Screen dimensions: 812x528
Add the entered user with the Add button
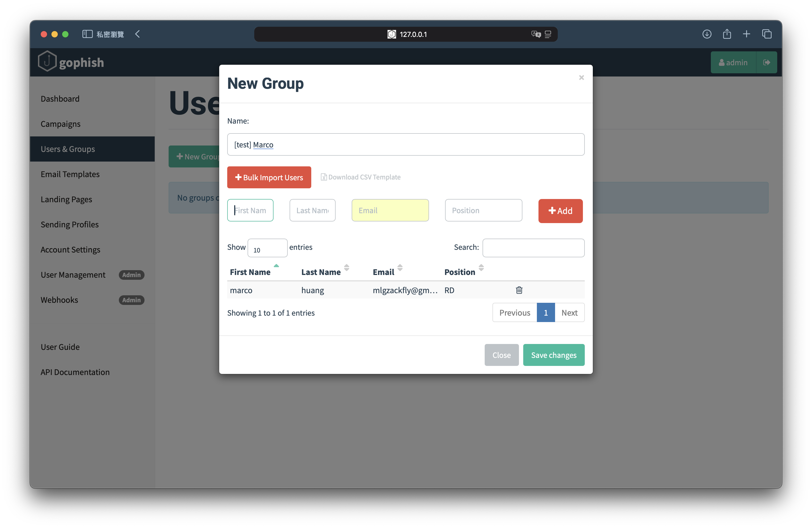point(560,211)
